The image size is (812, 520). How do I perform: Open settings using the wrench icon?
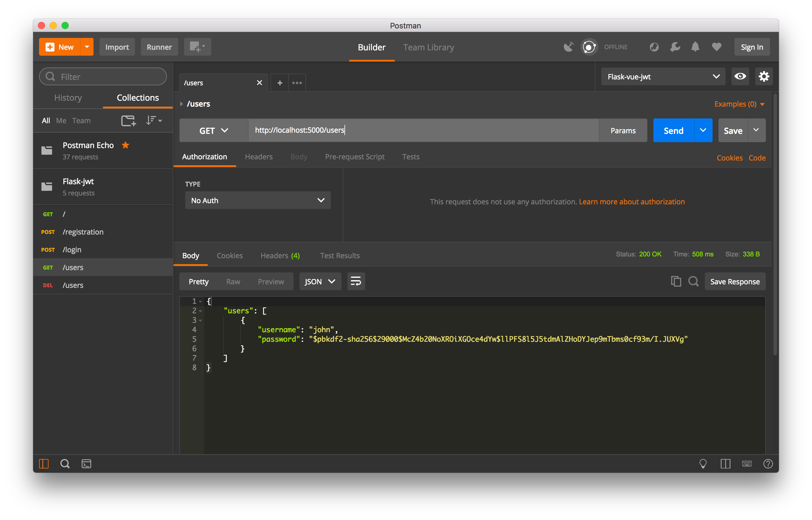[x=675, y=47]
